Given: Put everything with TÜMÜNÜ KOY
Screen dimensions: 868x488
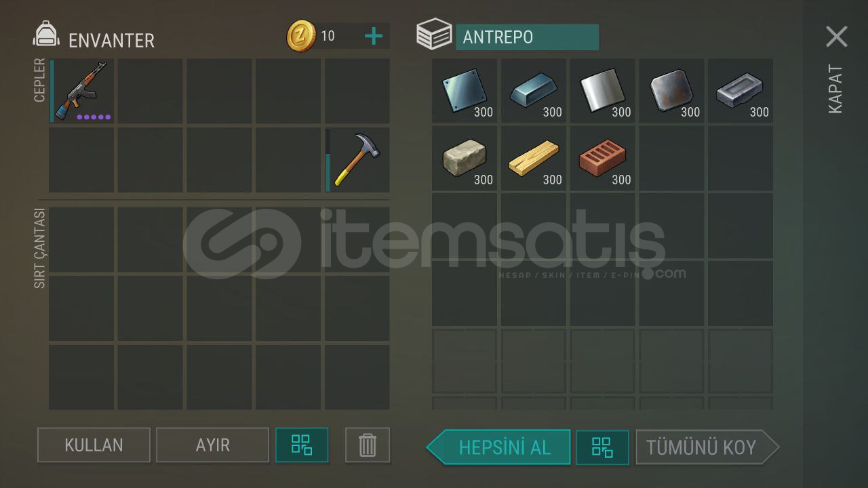Looking at the screenshot, I should [x=707, y=447].
